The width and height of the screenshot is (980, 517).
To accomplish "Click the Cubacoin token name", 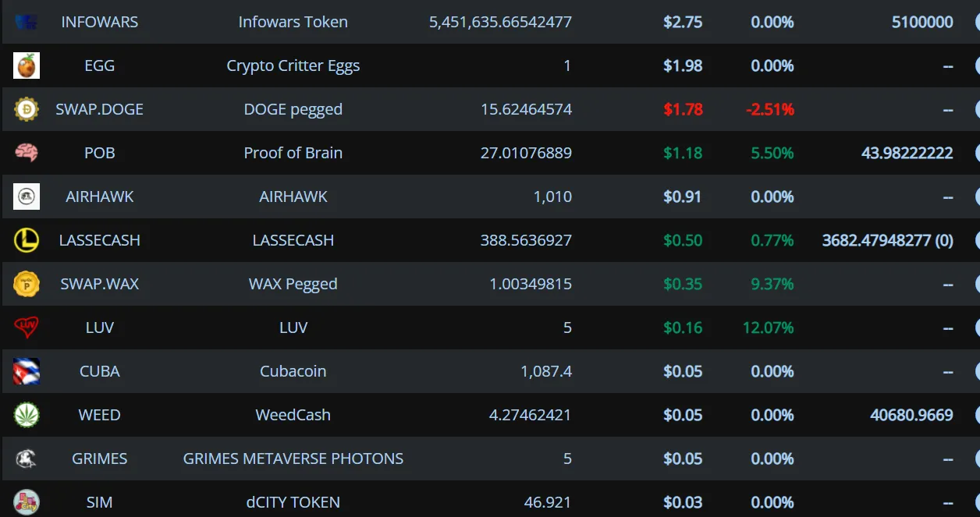I will (293, 371).
